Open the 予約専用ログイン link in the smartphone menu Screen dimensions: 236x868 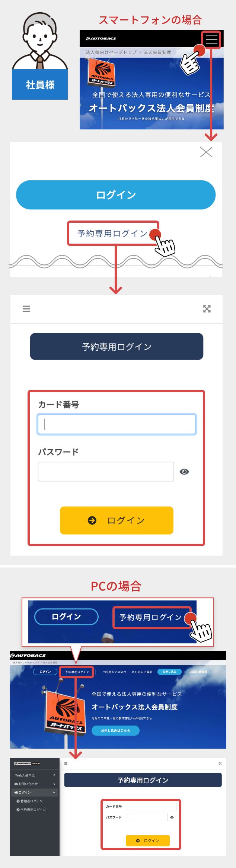tap(112, 234)
